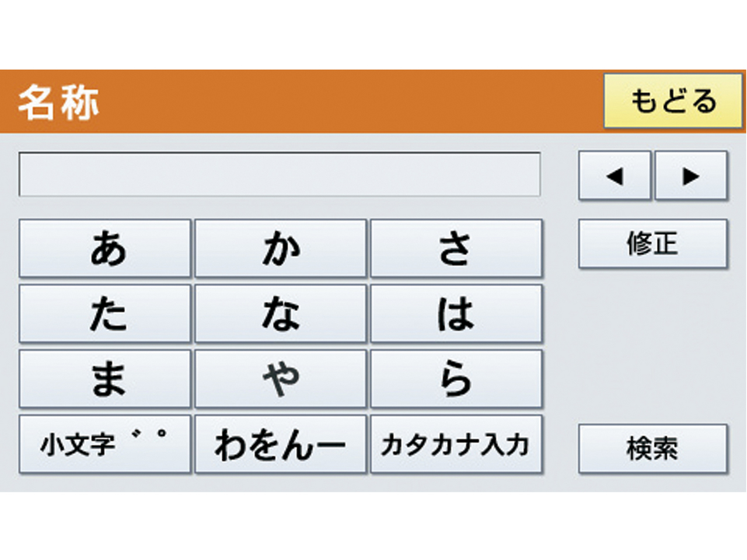Viewport: 747px width, 560px height.
Task: Tap the あ kana key
Action: (x=105, y=249)
